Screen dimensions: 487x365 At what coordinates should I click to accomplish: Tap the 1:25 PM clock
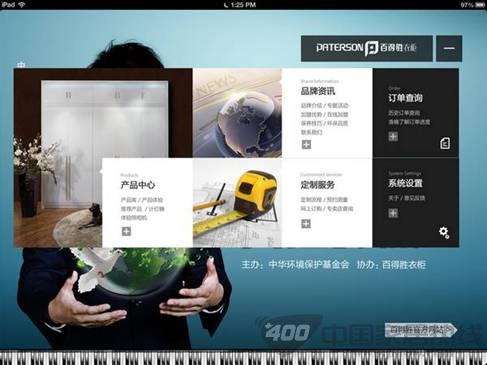[x=243, y=5]
